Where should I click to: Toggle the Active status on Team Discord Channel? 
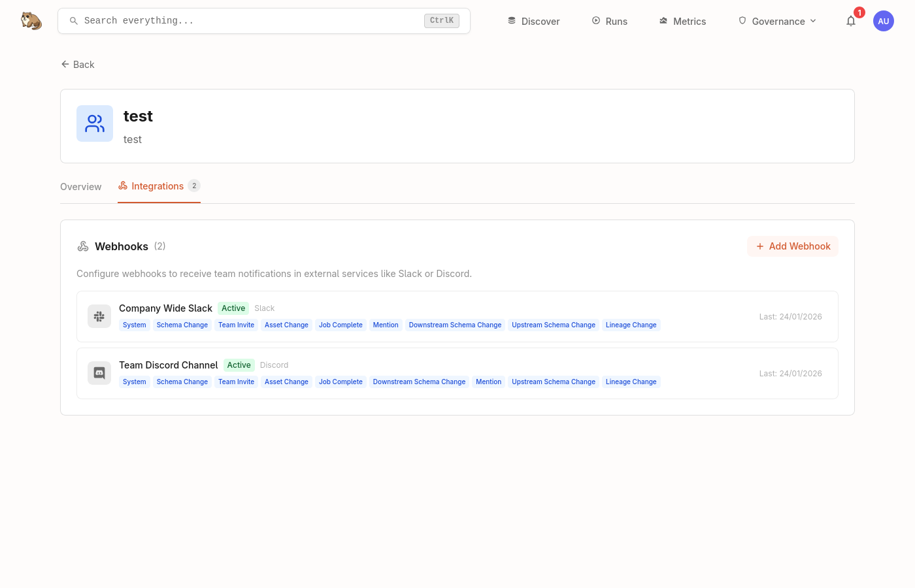(x=239, y=365)
